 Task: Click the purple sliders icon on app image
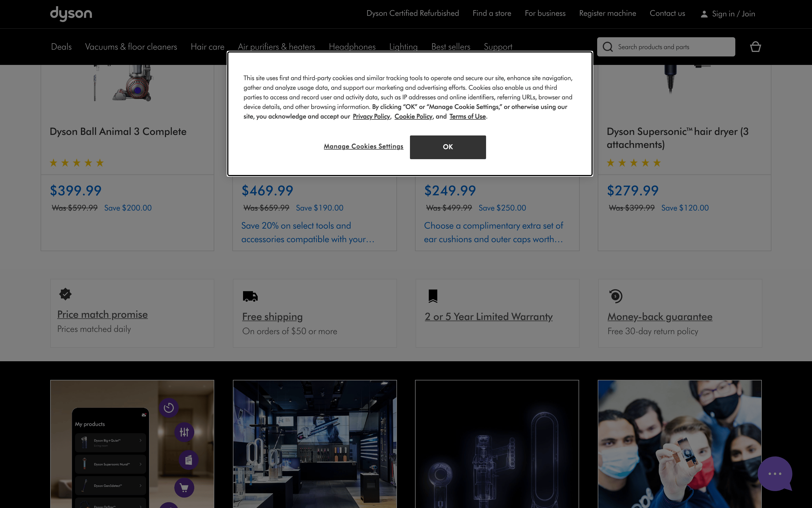click(x=184, y=432)
